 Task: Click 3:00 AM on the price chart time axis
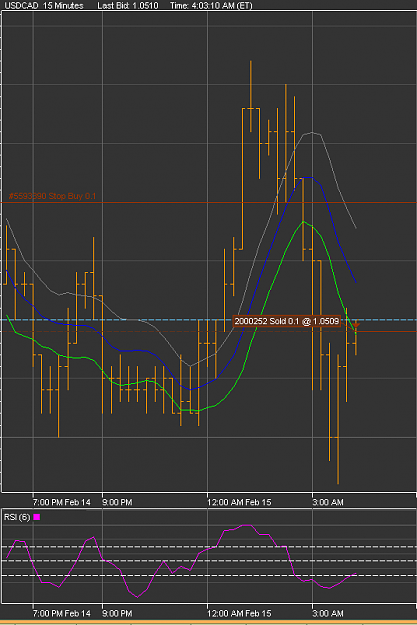tap(328, 502)
